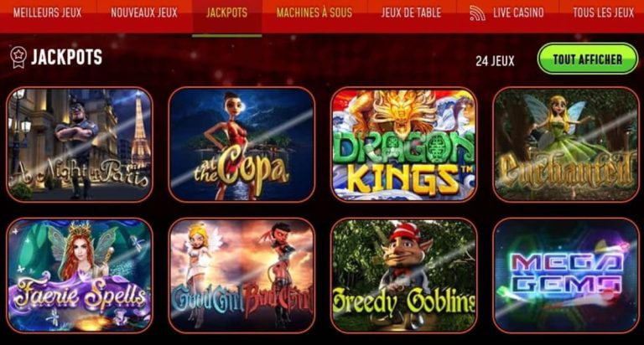Click the Jackpots star ribbon icon
Image resolution: width=644 pixels, height=345 pixels.
(x=18, y=57)
